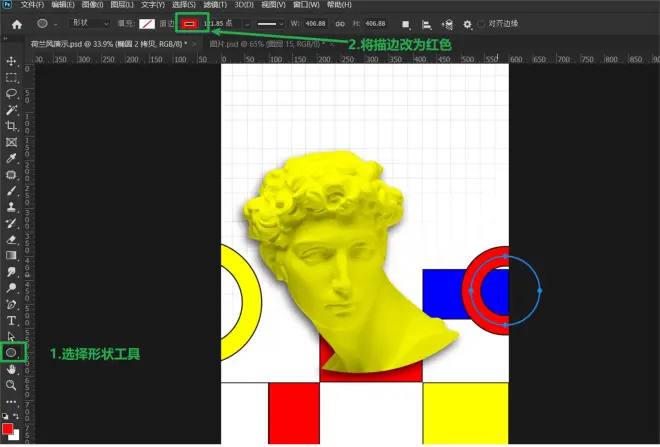660x447 pixels.
Task: Switch to the 图片.psd document tab
Action: tap(267, 44)
